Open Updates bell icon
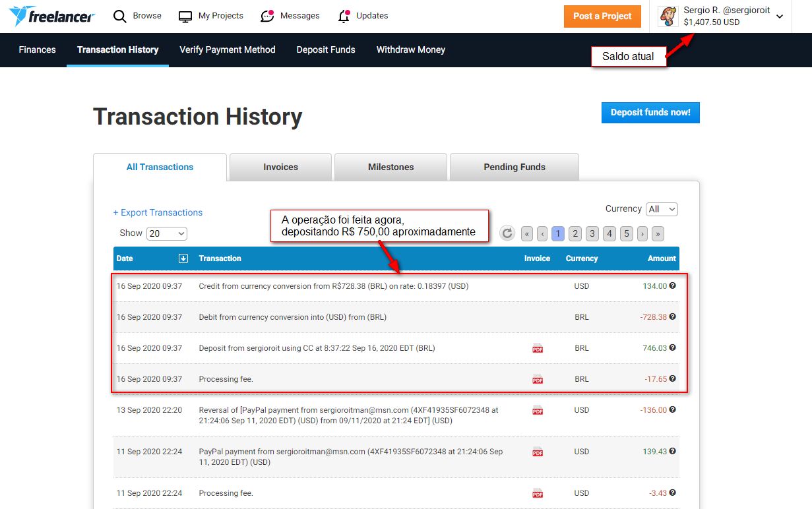The width and height of the screenshot is (812, 509). click(344, 16)
